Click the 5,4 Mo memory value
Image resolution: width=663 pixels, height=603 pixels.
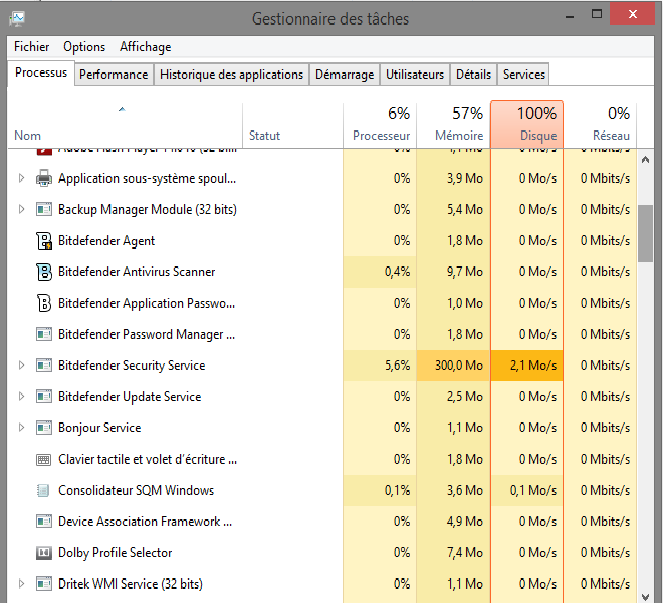pyautogui.click(x=465, y=209)
